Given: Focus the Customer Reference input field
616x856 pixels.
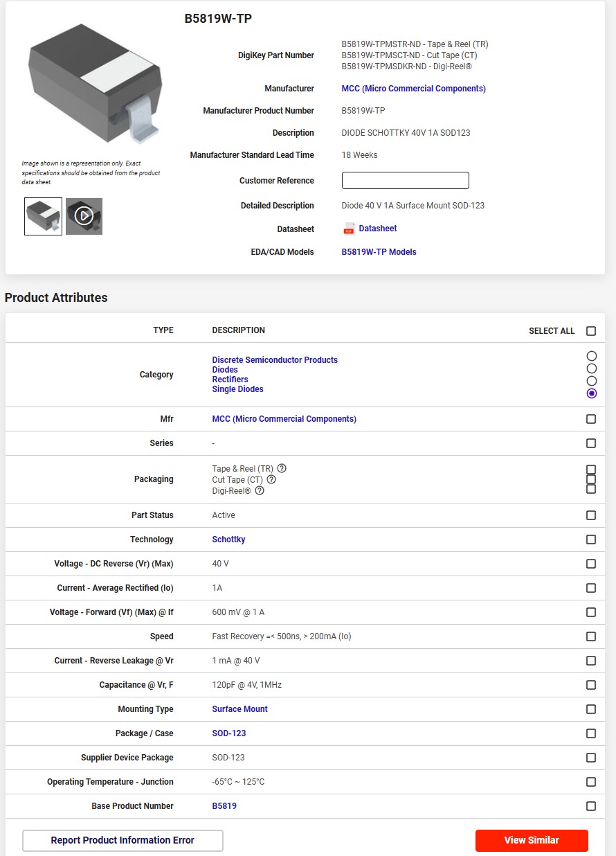Looking at the screenshot, I should coord(406,181).
